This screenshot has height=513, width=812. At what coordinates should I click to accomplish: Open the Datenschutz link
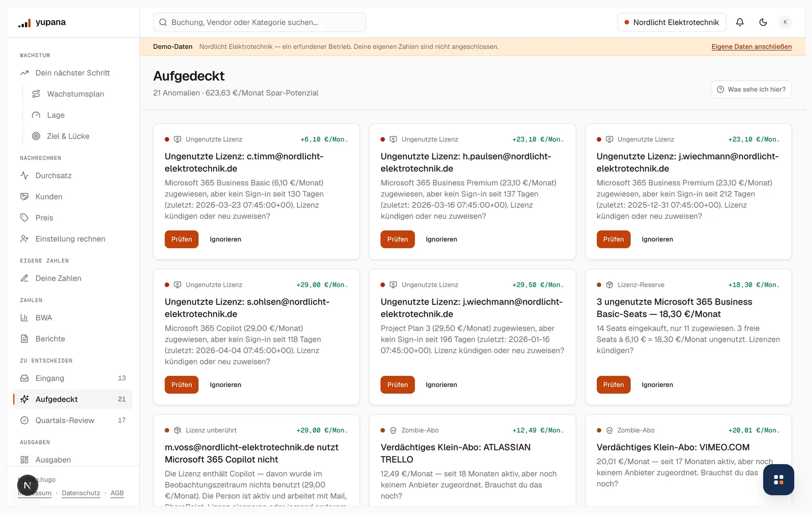click(x=81, y=493)
